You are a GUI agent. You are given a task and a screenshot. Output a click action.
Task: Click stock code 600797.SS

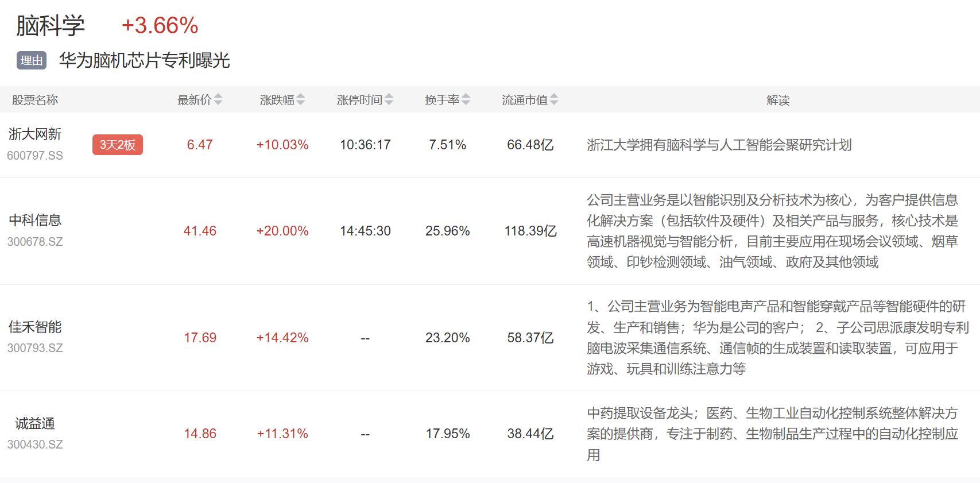(35, 156)
